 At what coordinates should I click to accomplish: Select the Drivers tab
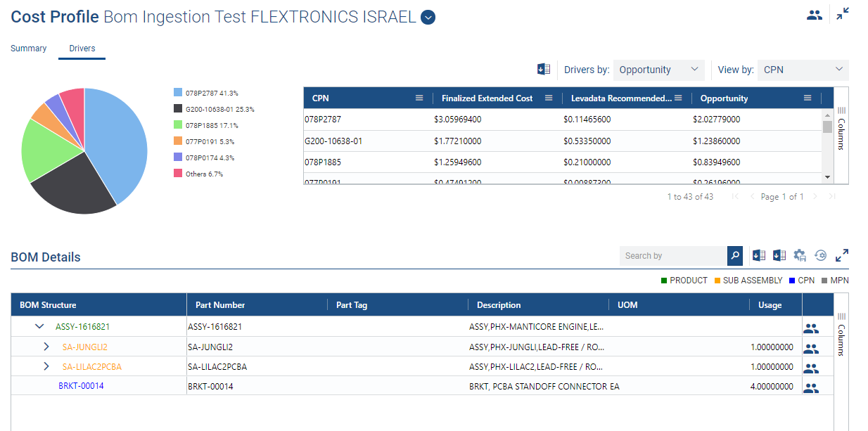(82, 49)
